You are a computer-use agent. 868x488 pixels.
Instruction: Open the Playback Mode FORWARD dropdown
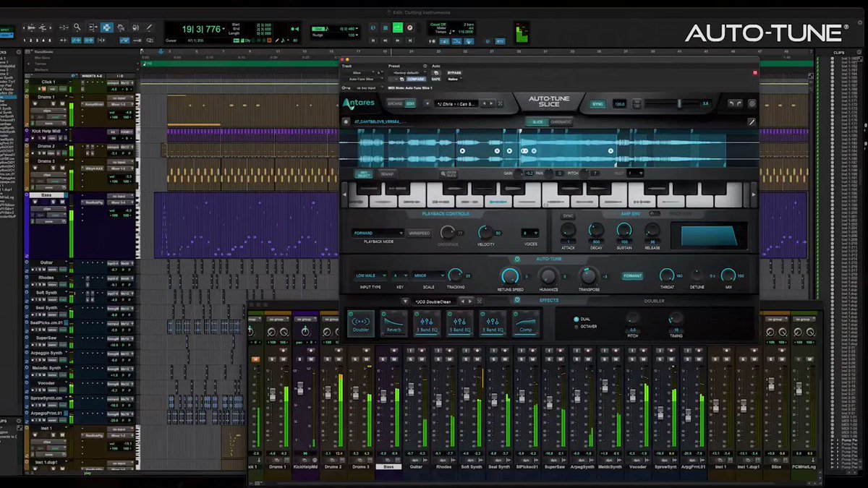click(378, 234)
